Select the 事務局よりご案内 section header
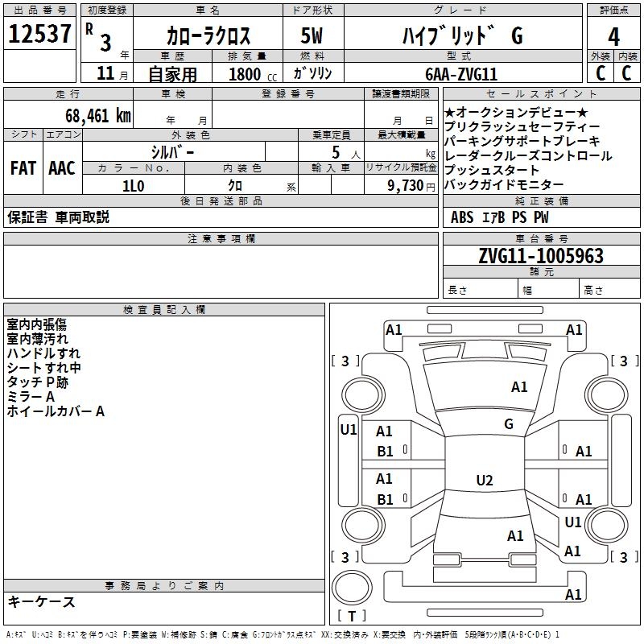This screenshot has height=644, width=644. (164, 586)
